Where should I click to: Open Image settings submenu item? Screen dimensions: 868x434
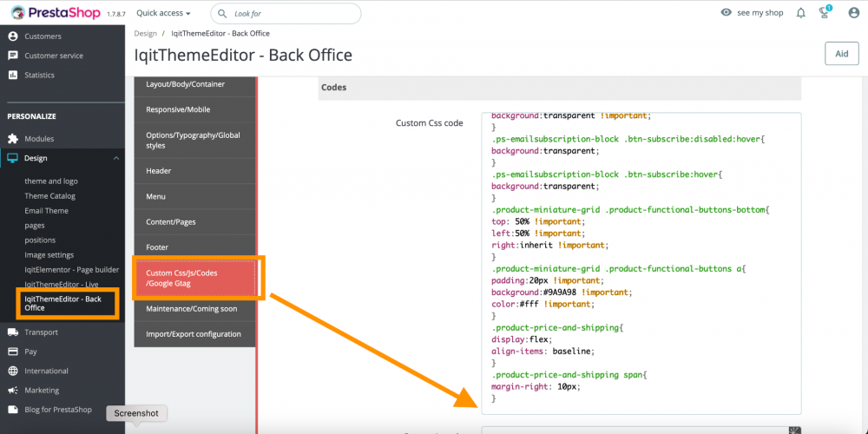49,254
